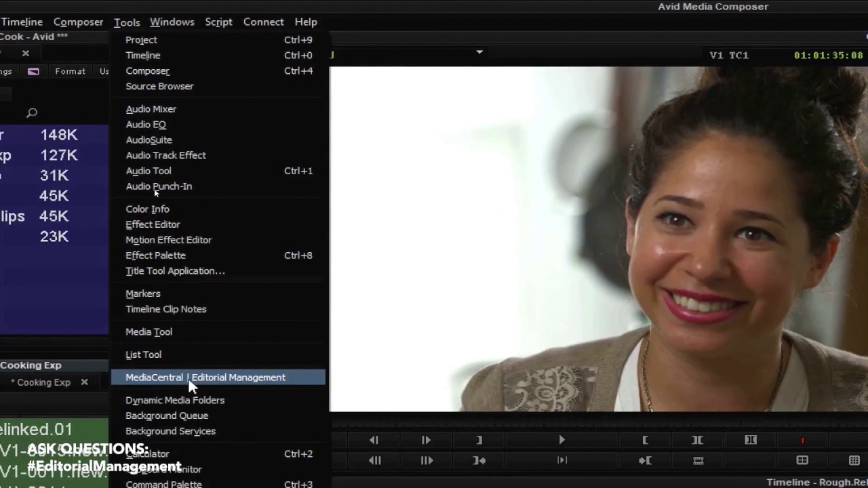Open Timeline Clip Notes
The width and height of the screenshot is (868, 488).
coord(218,309)
